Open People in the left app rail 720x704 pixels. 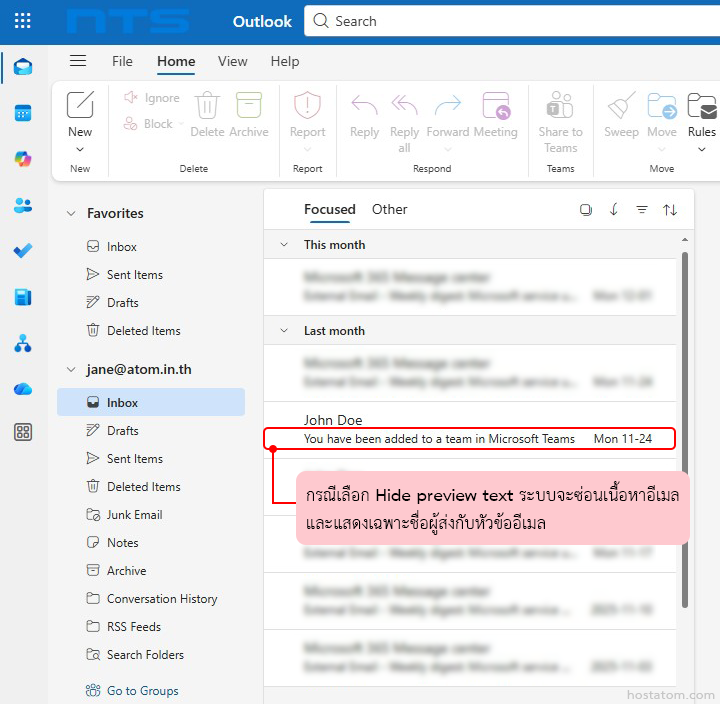click(x=22, y=205)
